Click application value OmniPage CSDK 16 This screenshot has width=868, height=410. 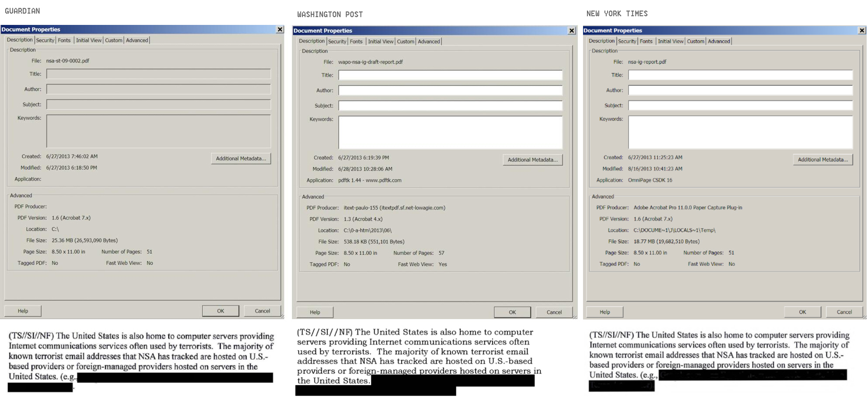click(x=650, y=180)
